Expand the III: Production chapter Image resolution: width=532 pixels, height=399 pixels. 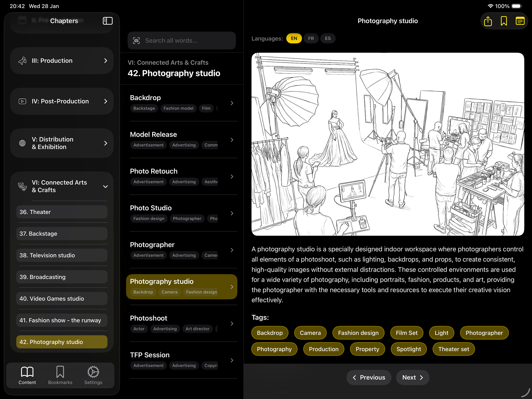62,61
